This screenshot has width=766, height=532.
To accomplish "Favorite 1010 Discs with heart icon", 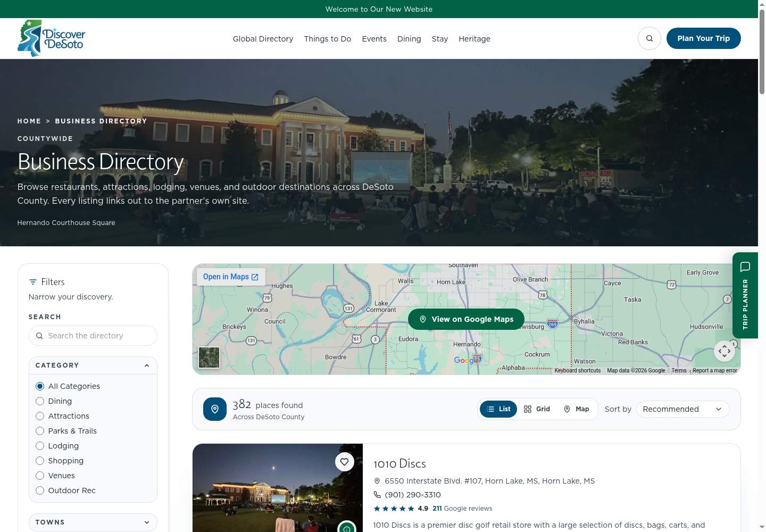I will [x=344, y=462].
